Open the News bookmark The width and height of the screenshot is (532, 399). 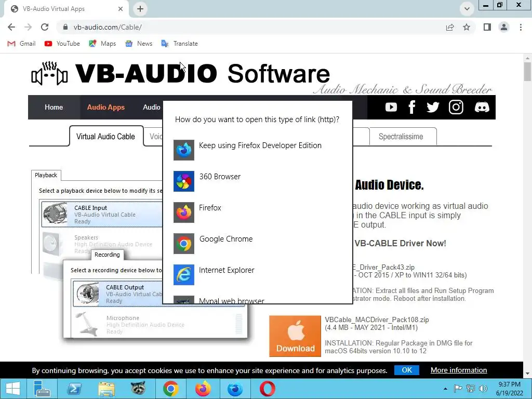(138, 44)
